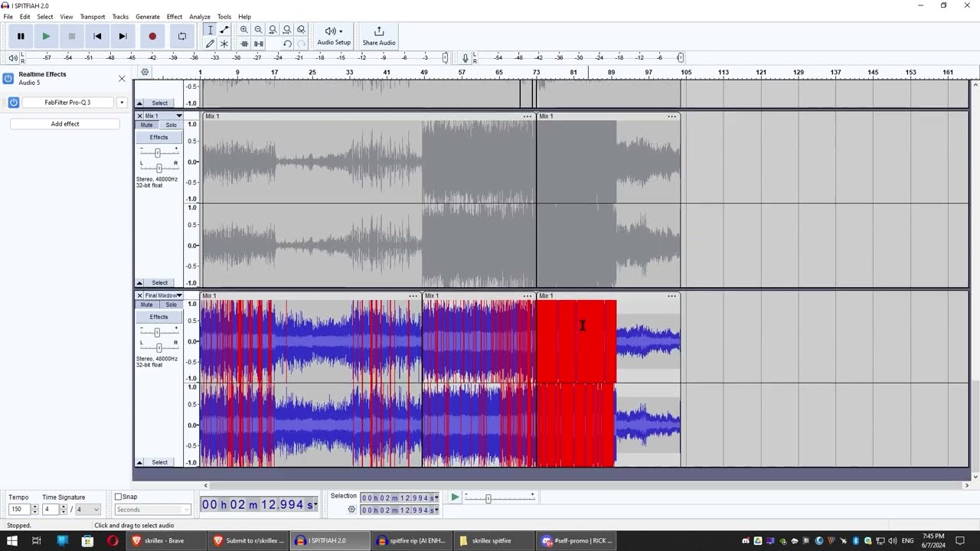Open clip menu on Final Mixdown's first clip
Viewport: 980px width, 551px height.
click(x=413, y=296)
